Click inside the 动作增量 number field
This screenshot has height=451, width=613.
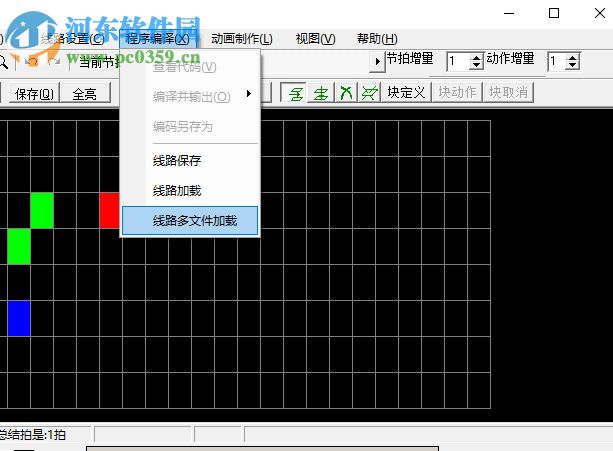[x=557, y=61]
